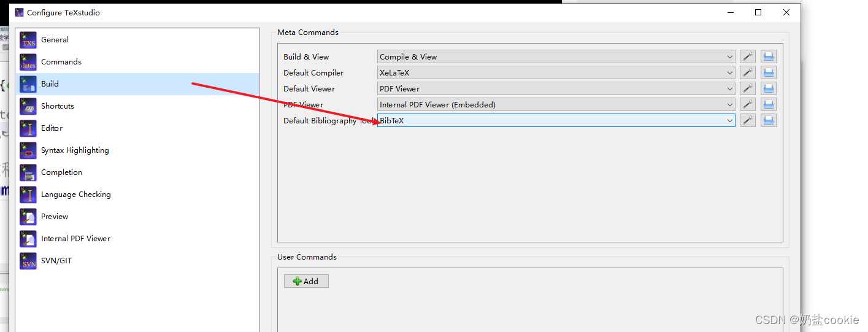Click the User Commands group title
The height and width of the screenshot is (332, 868).
click(x=307, y=257)
